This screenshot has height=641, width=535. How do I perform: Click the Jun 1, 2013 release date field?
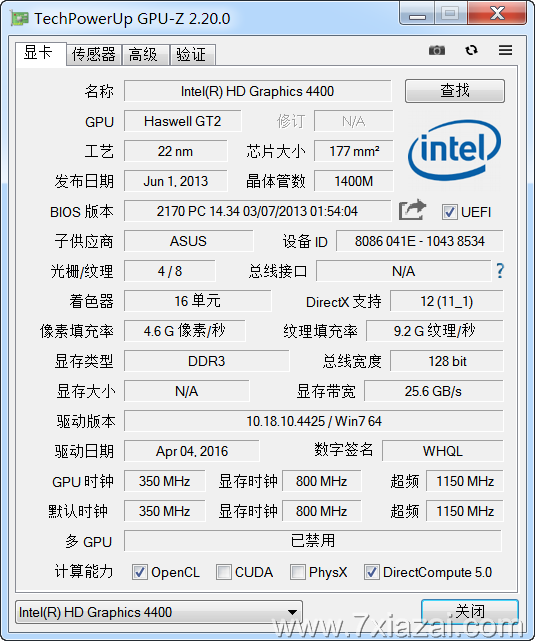tap(175, 181)
